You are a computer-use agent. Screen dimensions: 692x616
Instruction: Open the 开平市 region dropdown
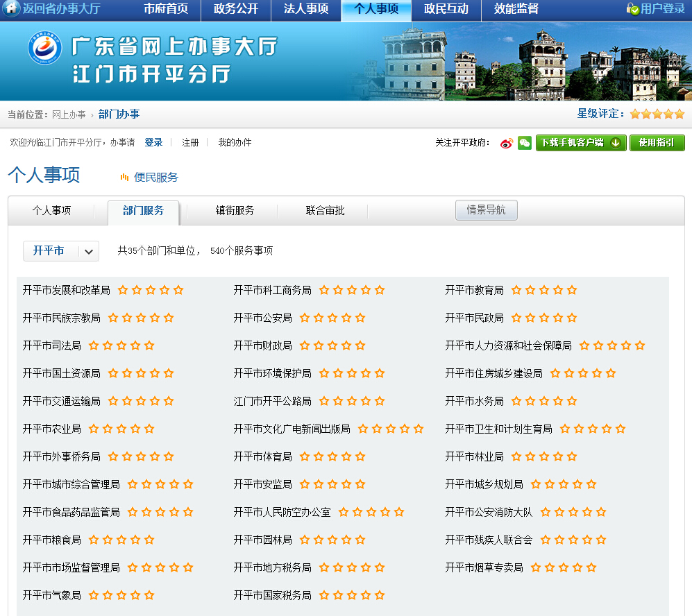(61, 251)
